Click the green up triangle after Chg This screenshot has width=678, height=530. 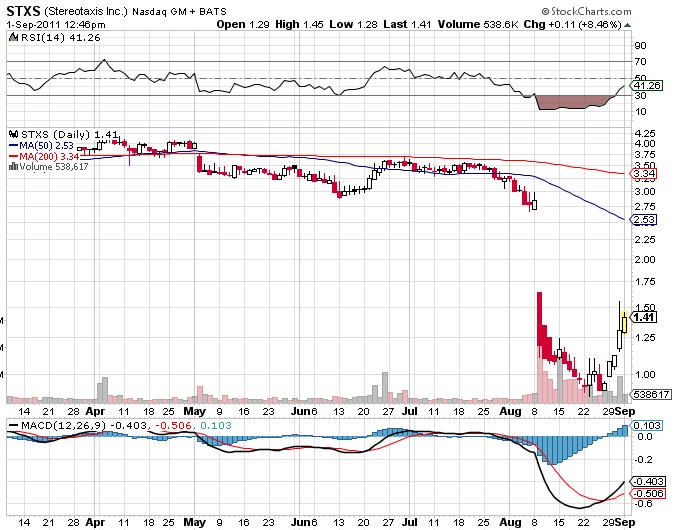627,25
